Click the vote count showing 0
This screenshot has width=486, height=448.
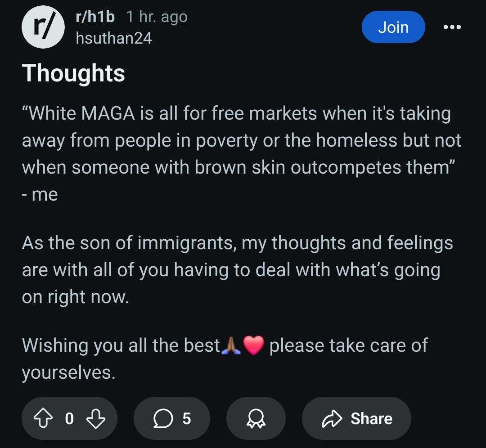pos(69,419)
